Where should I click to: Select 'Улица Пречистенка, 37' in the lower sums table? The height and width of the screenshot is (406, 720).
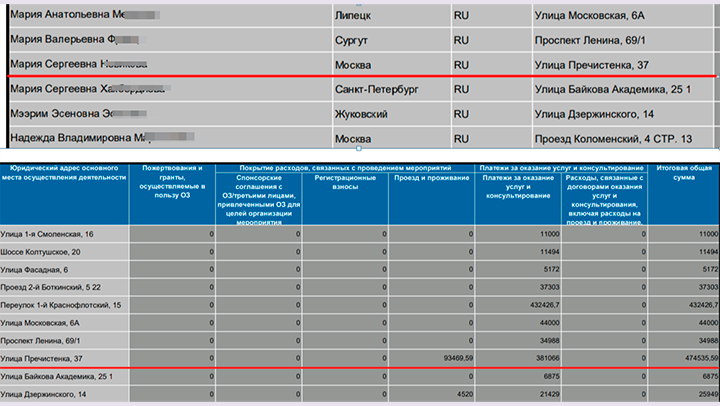click(x=41, y=359)
